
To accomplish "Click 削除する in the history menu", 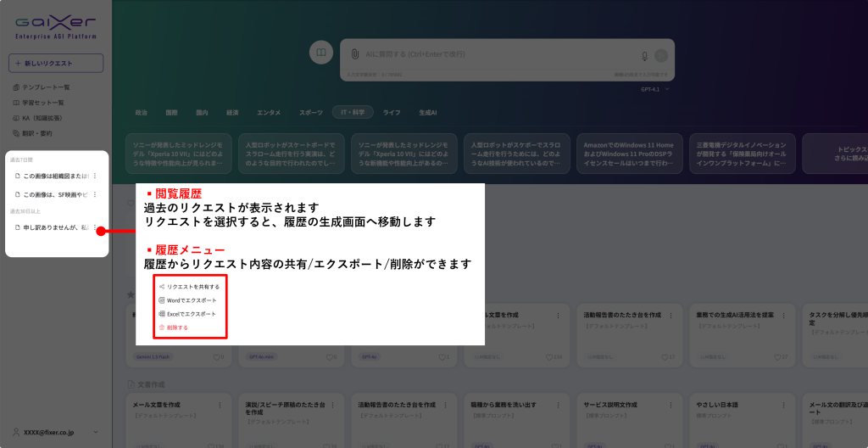I will click(x=176, y=327).
